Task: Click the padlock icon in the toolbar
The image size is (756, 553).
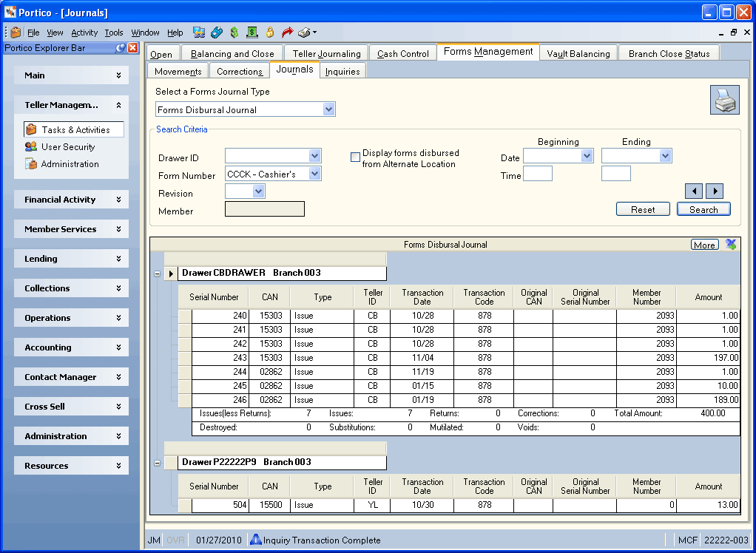Action: coord(270,33)
